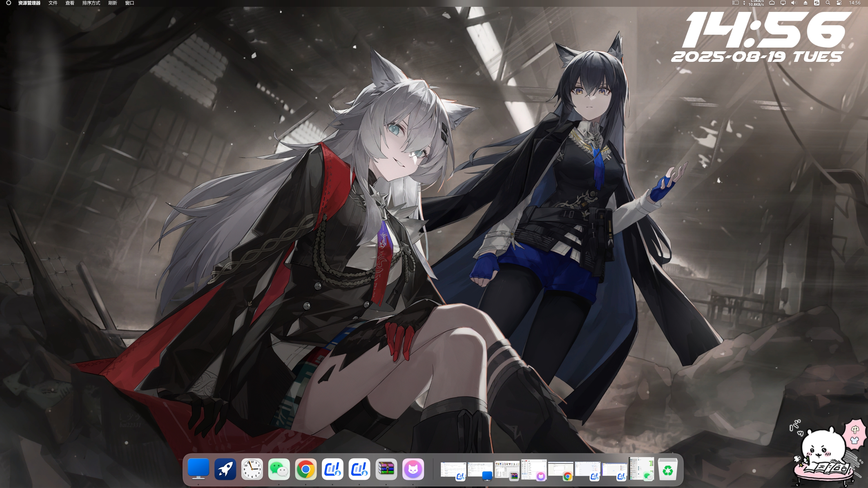Click the sidebar layout icon in menu bar
Screen dimensions: 868x488
pos(736,3)
